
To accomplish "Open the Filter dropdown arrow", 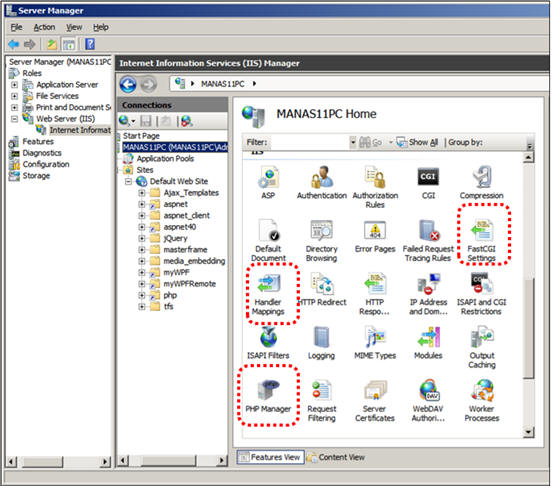I will click(353, 143).
